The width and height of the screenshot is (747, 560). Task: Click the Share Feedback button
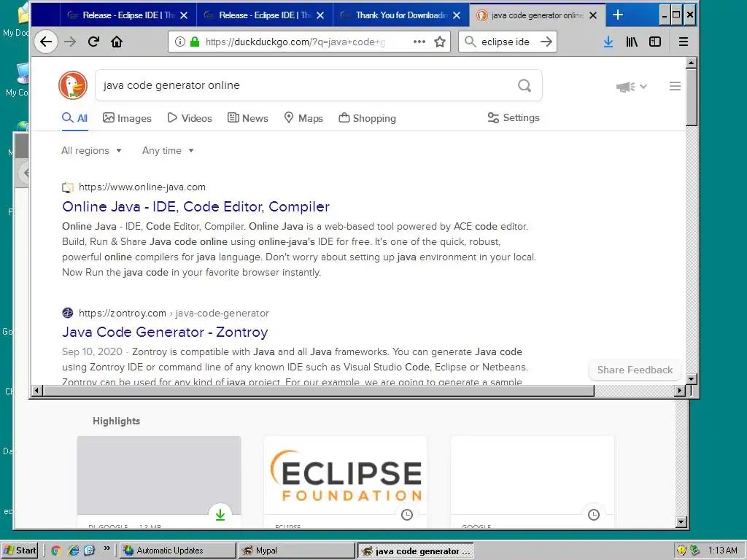click(635, 370)
